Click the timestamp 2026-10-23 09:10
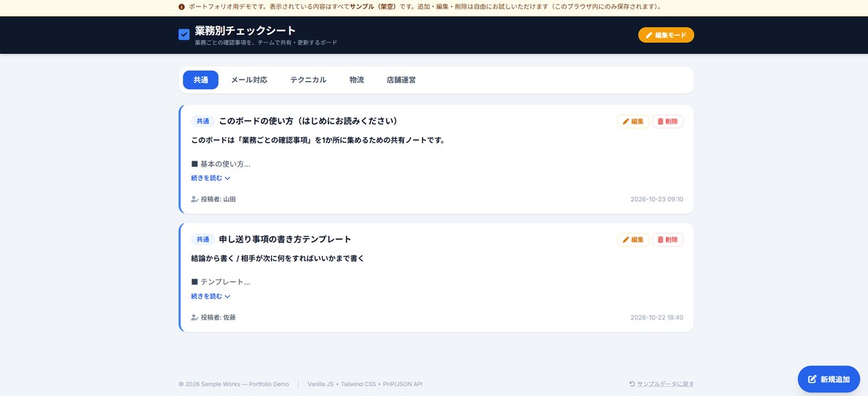This screenshot has width=868, height=396. [657, 200]
